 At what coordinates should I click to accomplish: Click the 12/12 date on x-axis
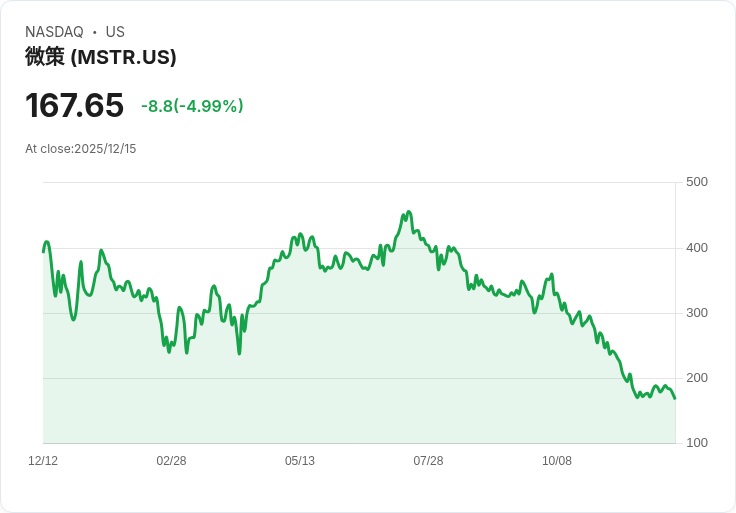(x=43, y=461)
